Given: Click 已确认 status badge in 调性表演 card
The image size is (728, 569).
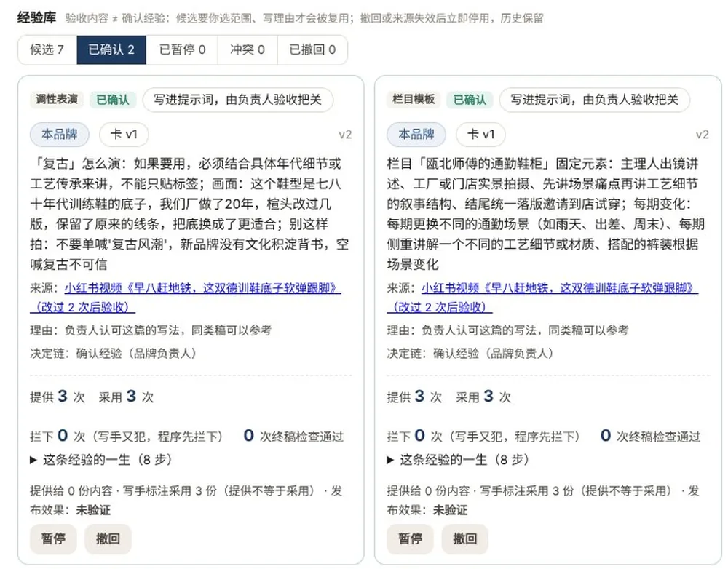Looking at the screenshot, I should [113, 100].
